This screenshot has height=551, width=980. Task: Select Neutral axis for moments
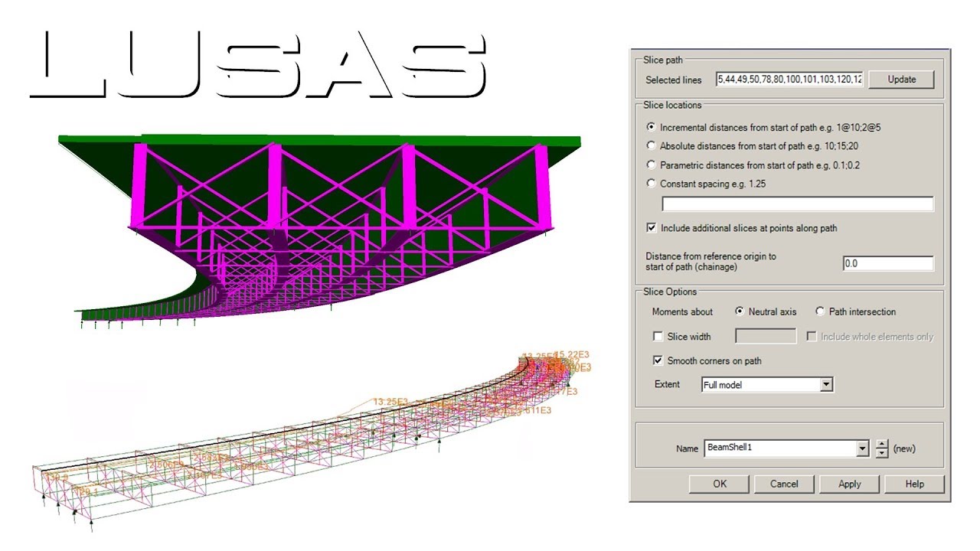(740, 311)
